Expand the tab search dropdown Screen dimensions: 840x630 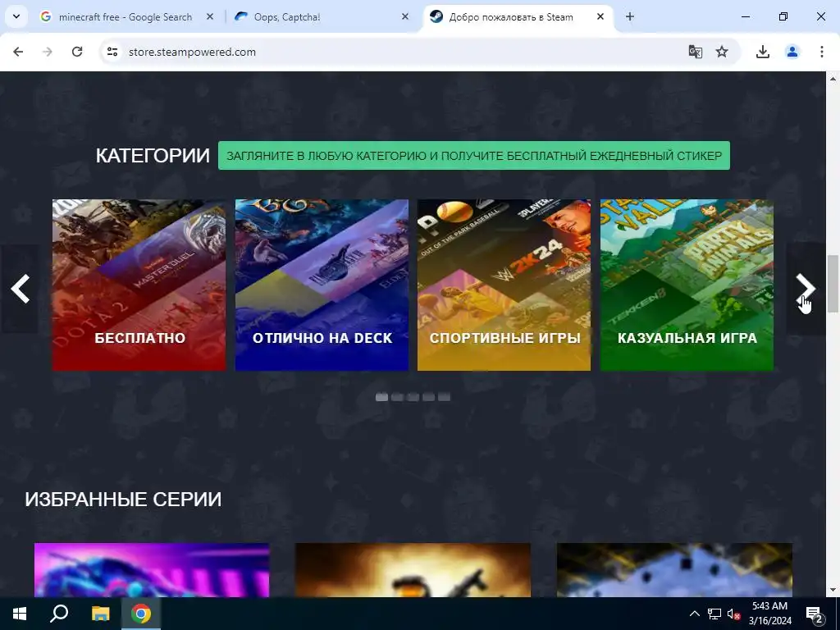(16, 16)
